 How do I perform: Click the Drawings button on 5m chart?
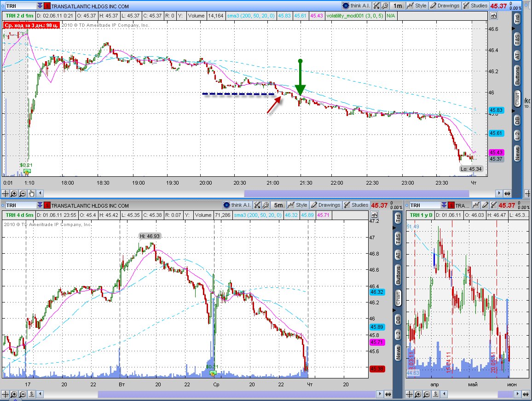pyautogui.click(x=326, y=205)
